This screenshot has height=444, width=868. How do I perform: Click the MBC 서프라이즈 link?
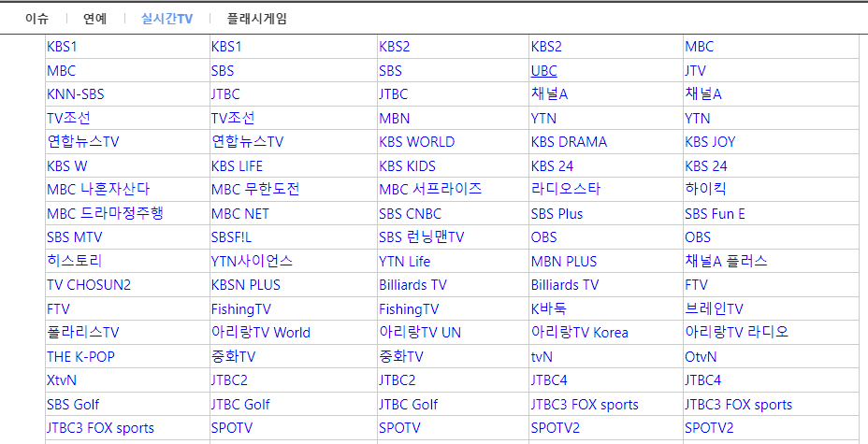coord(430,190)
